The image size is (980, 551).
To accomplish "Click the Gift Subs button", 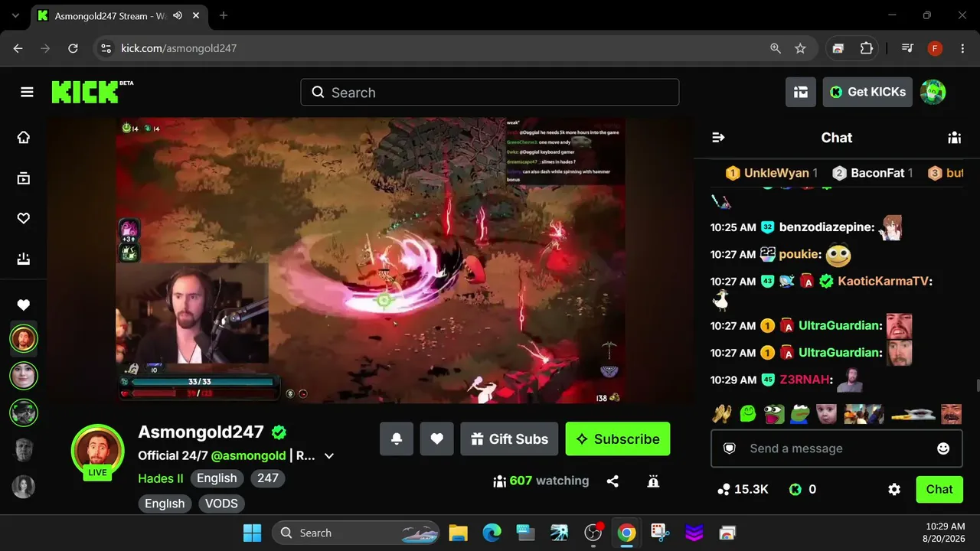I will 510,439.
